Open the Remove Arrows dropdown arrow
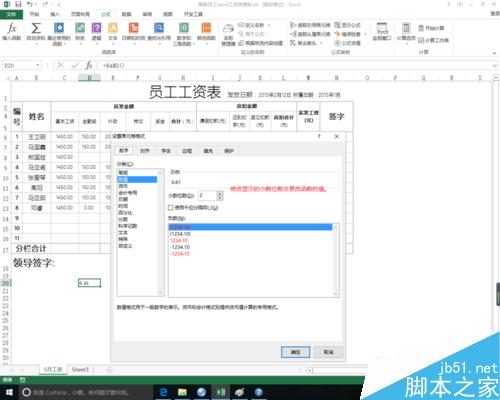500x400 pixels. (x=321, y=43)
